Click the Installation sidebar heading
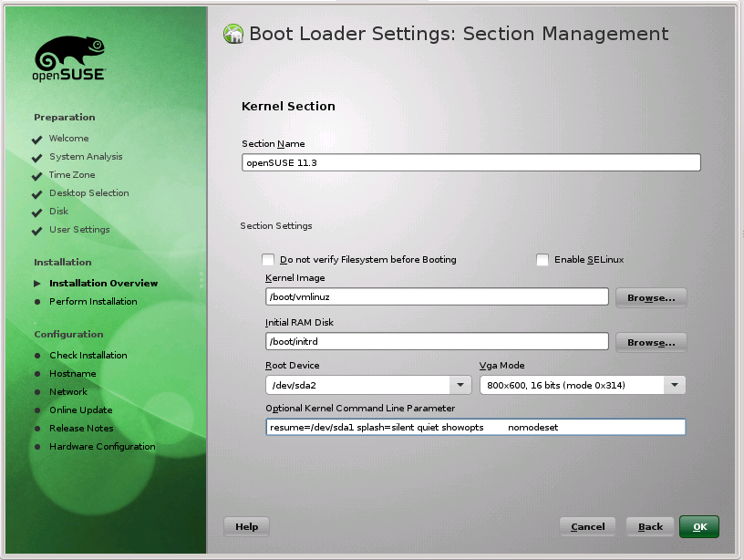Screen dimensions: 744x560 (x=63, y=263)
